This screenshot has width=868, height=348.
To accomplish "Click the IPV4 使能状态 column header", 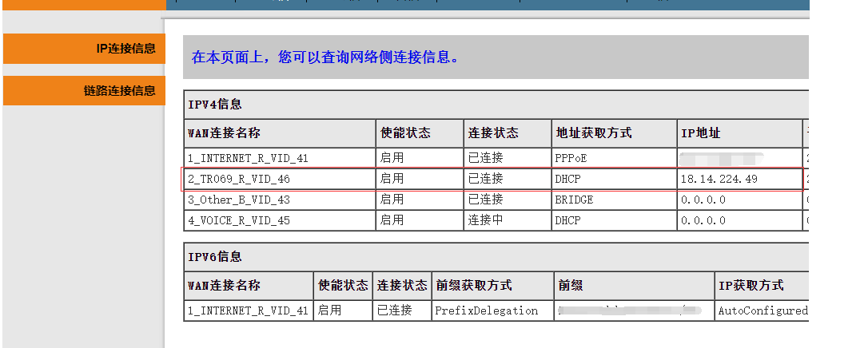I will point(405,133).
